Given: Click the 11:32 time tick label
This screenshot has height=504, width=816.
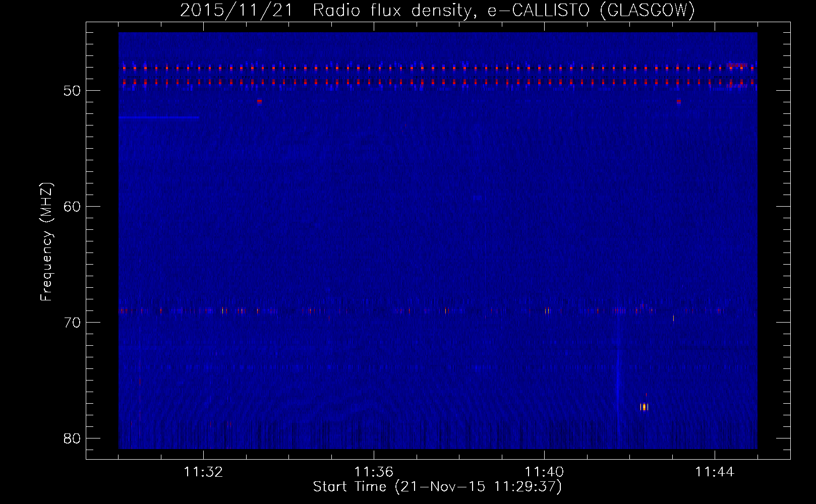Looking at the screenshot, I should [x=203, y=472].
